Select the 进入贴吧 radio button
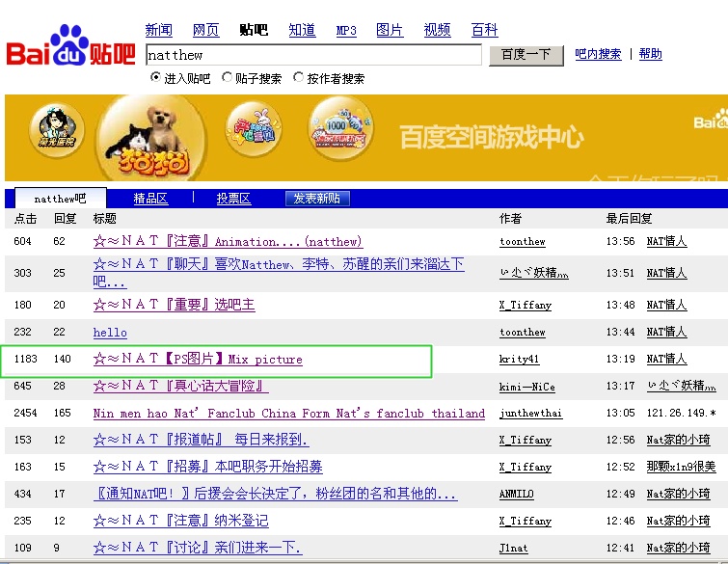This screenshot has height=564, width=728. [155, 77]
